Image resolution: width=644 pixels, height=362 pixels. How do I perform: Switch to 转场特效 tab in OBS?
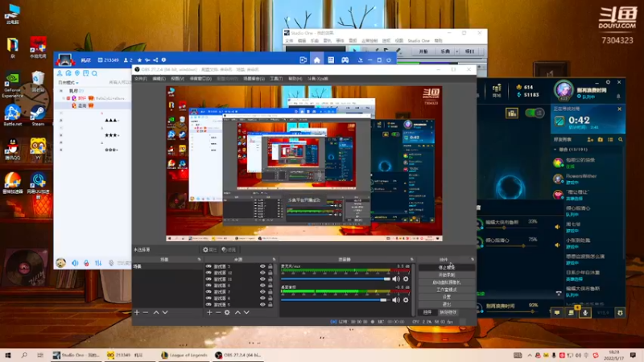(448, 312)
